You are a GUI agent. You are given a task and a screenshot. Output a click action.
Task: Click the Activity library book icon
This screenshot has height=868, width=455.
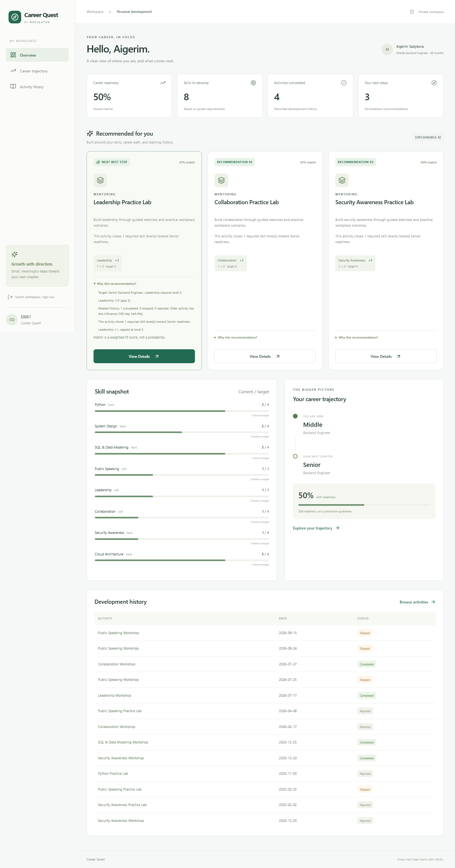point(13,87)
